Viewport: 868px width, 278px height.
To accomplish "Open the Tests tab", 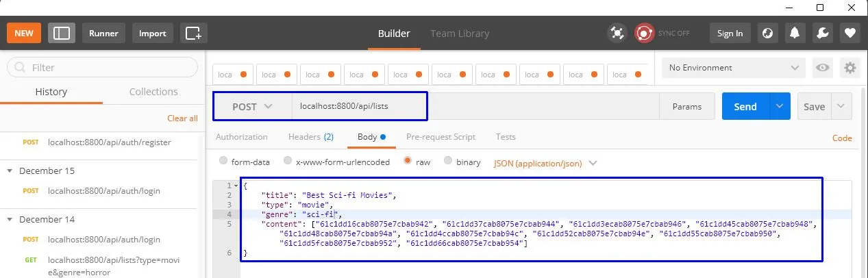I will 506,137.
